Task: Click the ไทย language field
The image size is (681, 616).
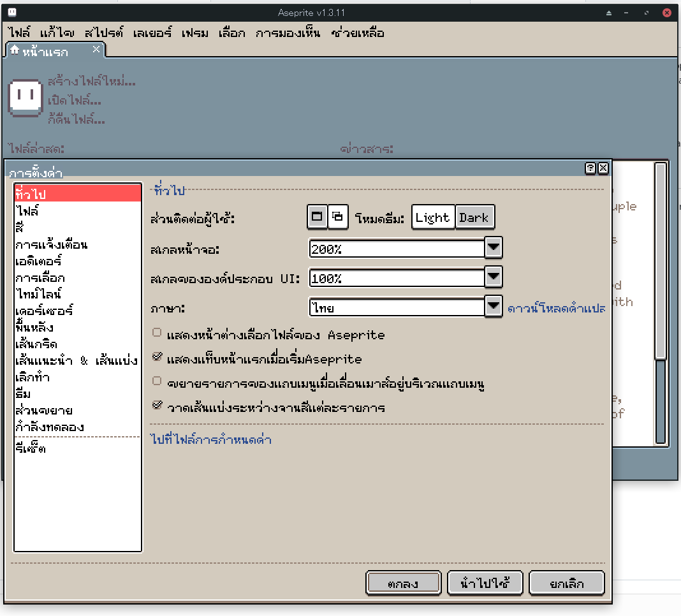Action: 397,307
